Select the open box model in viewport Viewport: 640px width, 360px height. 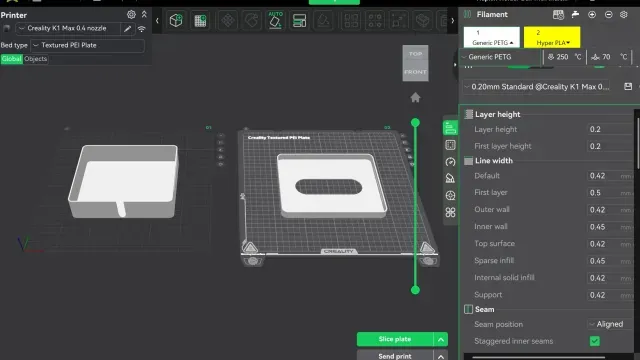coord(124,181)
